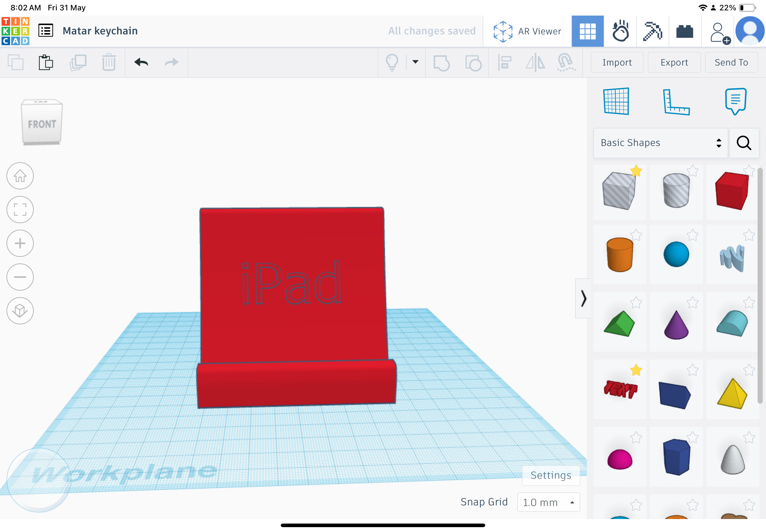Open the AR Viewer
The width and height of the screenshot is (766, 532).
[x=527, y=31]
